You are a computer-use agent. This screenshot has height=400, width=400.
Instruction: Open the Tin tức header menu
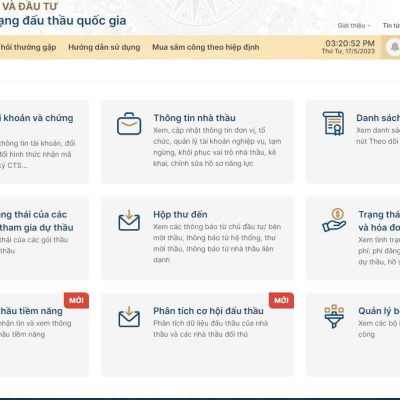(391, 26)
